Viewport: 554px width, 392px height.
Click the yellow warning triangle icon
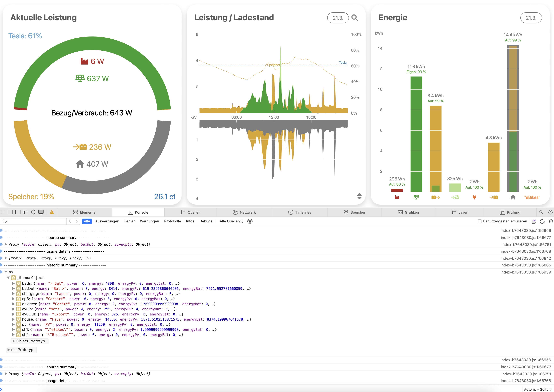(52, 212)
